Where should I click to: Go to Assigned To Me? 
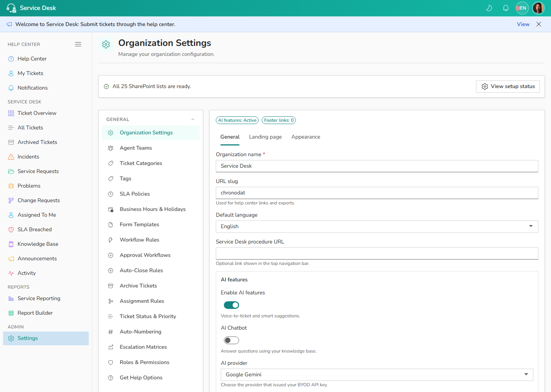click(x=46, y=215)
